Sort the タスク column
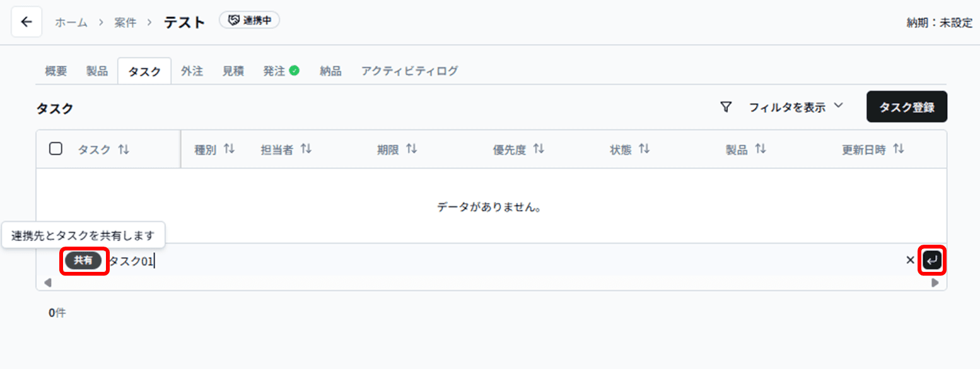This screenshot has width=980, height=369. [x=124, y=149]
